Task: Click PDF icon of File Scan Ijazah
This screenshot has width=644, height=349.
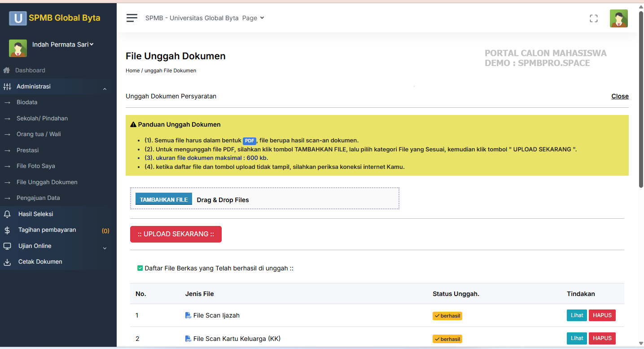Action: coord(188,316)
